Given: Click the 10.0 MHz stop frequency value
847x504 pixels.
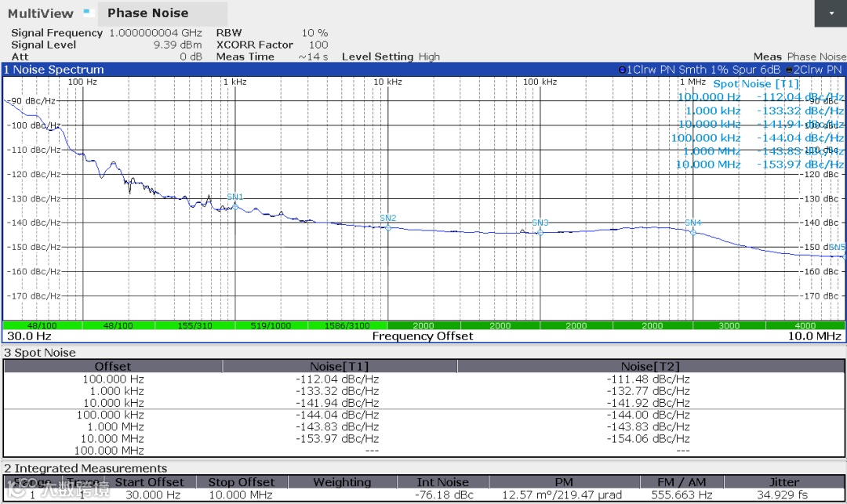Looking at the screenshot, I should (815, 336).
